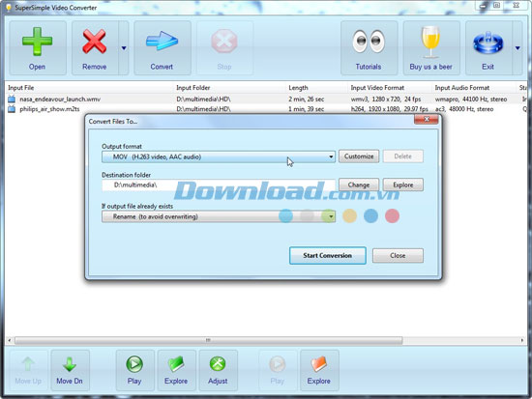
Task: Close the Convert Files To dialog with red X
Action: (x=427, y=120)
